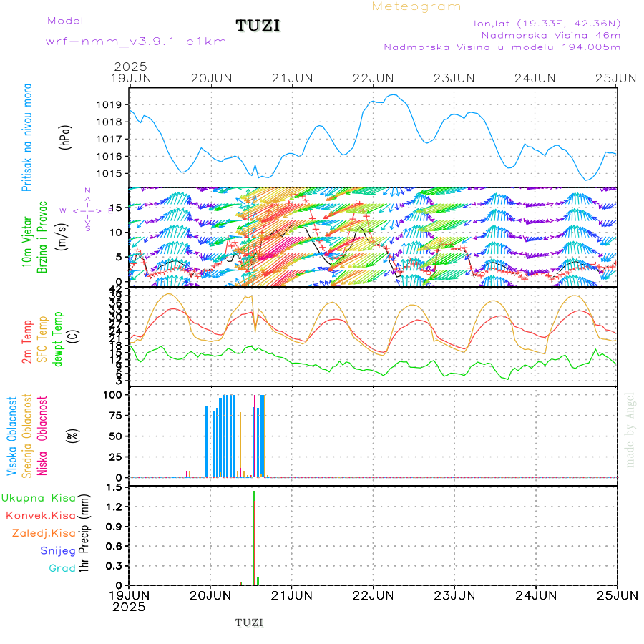Click the "(%)" cloud cover unit
Viewport: 644px width, 644px height.
coord(73,435)
